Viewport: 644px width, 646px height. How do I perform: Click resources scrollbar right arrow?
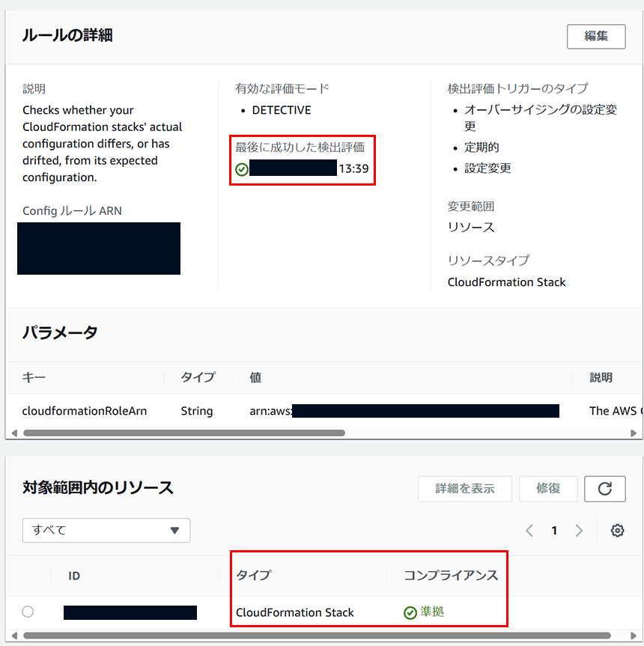point(634,636)
